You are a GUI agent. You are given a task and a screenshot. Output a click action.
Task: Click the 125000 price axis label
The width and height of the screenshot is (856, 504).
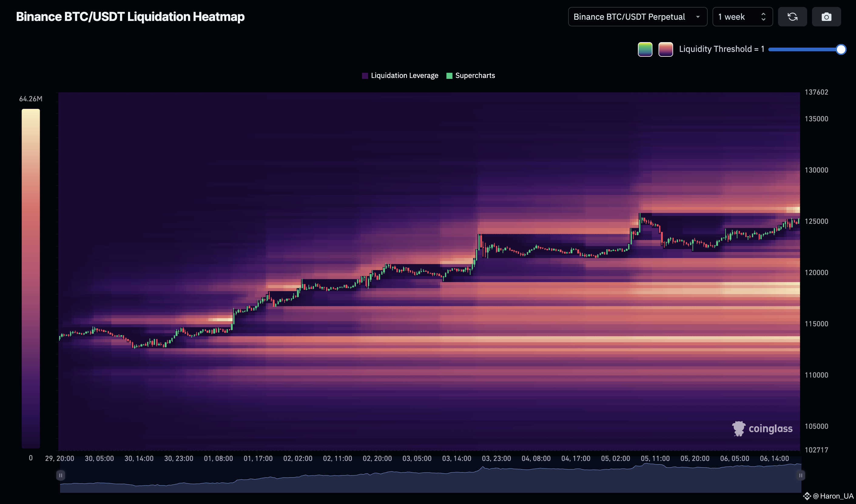(816, 221)
